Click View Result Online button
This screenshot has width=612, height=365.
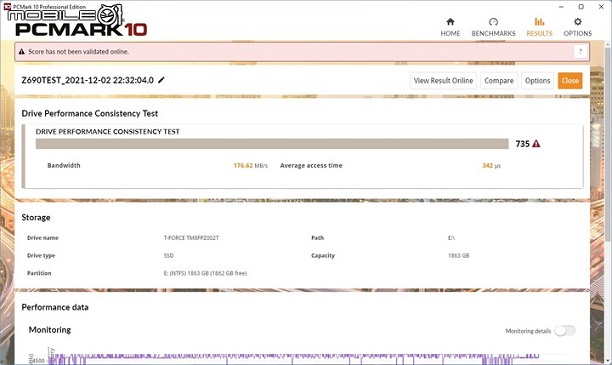click(443, 80)
